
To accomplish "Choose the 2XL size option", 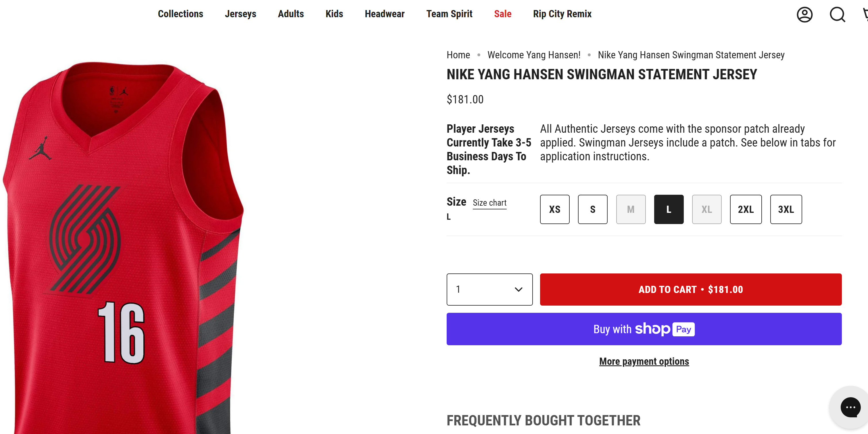I will click(x=746, y=209).
